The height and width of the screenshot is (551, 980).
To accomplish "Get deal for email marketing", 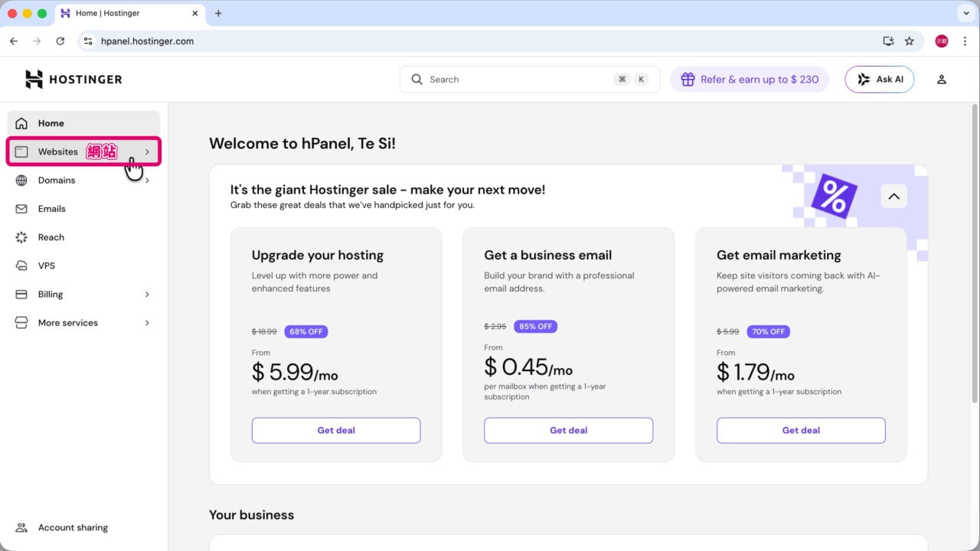I will (x=801, y=430).
